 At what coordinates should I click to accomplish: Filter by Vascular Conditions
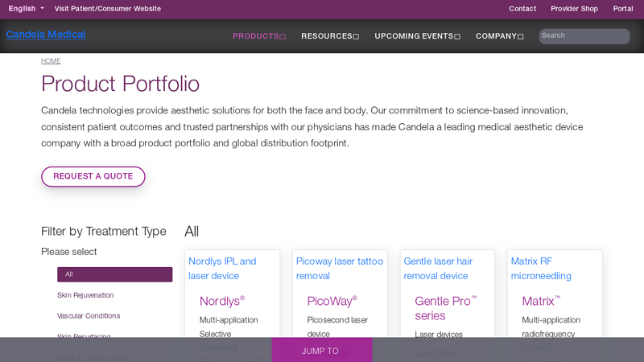(89, 316)
